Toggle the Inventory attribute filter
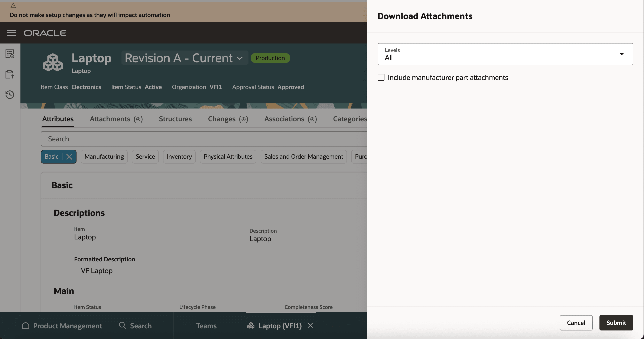The width and height of the screenshot is (644, 339). click(x=179, y=156)
